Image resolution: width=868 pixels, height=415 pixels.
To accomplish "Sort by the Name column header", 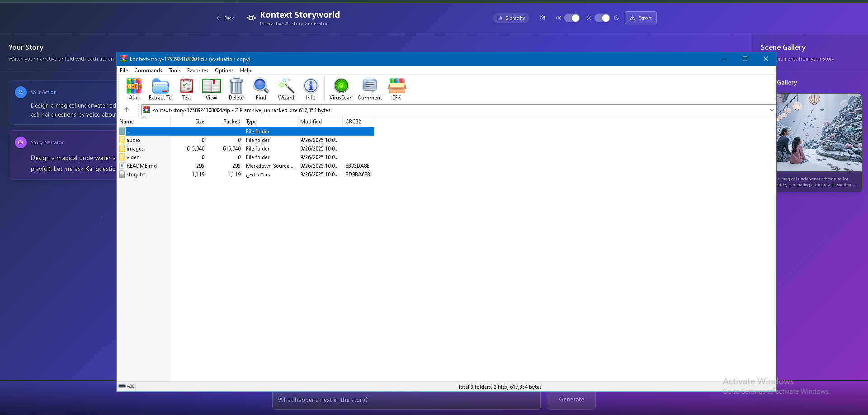I will 144,122.
